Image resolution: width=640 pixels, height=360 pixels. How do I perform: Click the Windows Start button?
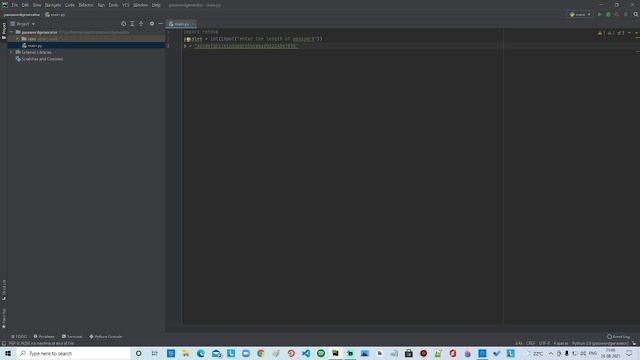(8, 353)
